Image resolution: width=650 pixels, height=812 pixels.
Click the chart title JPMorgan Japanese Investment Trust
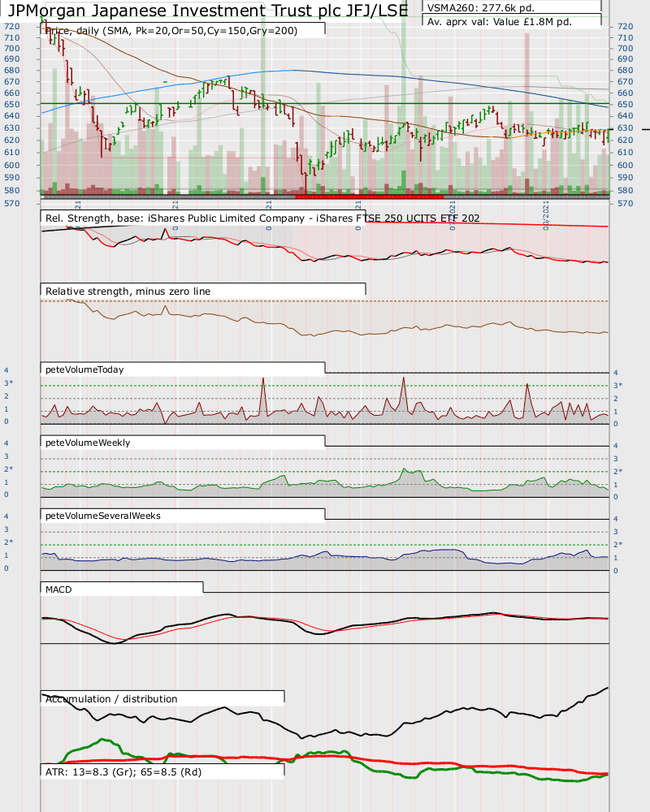(x=207, y=10)
